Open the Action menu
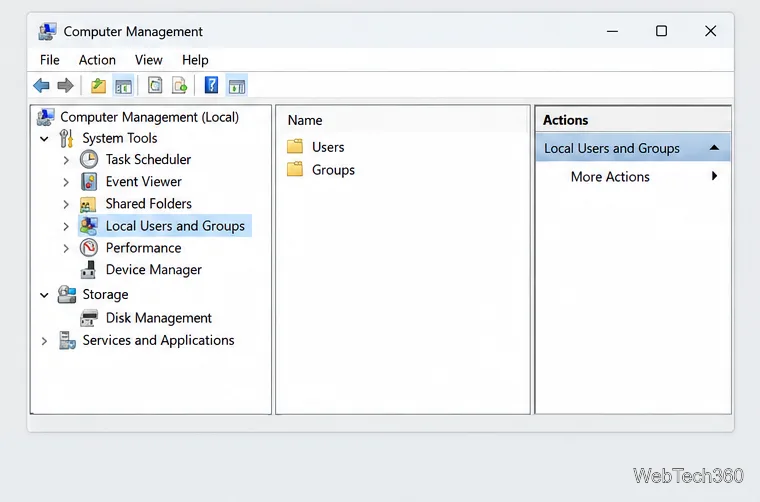Image resolution: width=760 pixels, height=502 pixels. [x=97, y=60]
